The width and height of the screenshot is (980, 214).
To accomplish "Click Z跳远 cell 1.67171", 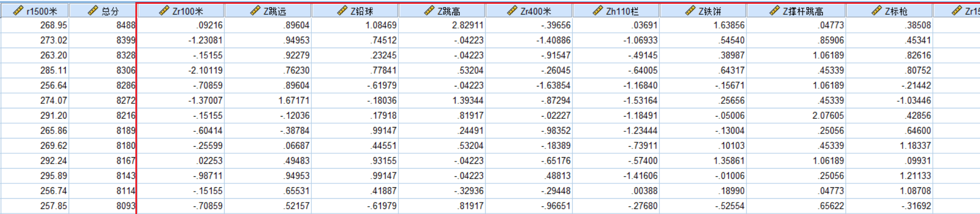I will click(x=268, y=101).
